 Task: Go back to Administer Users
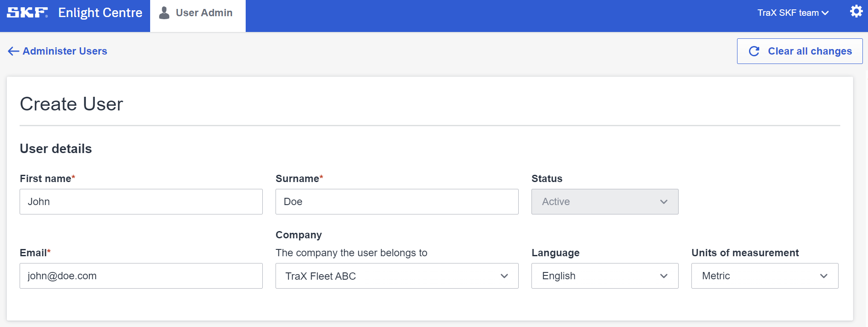[58, 51]
